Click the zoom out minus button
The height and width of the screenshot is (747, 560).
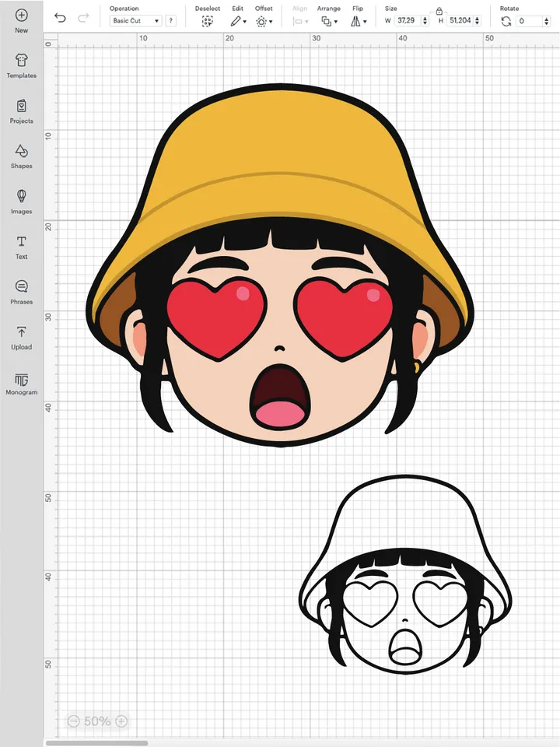(x=73, y=721)
